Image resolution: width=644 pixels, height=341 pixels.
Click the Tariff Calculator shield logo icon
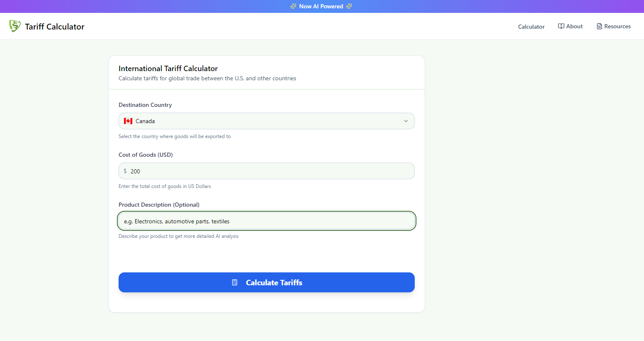[x=15, y=26]
